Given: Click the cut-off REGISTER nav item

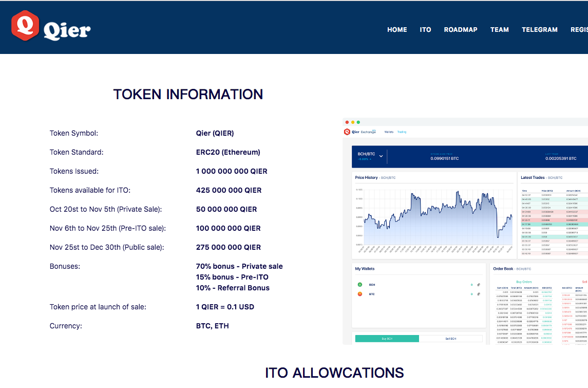Looking at the screenshot, I should [579, 30].
